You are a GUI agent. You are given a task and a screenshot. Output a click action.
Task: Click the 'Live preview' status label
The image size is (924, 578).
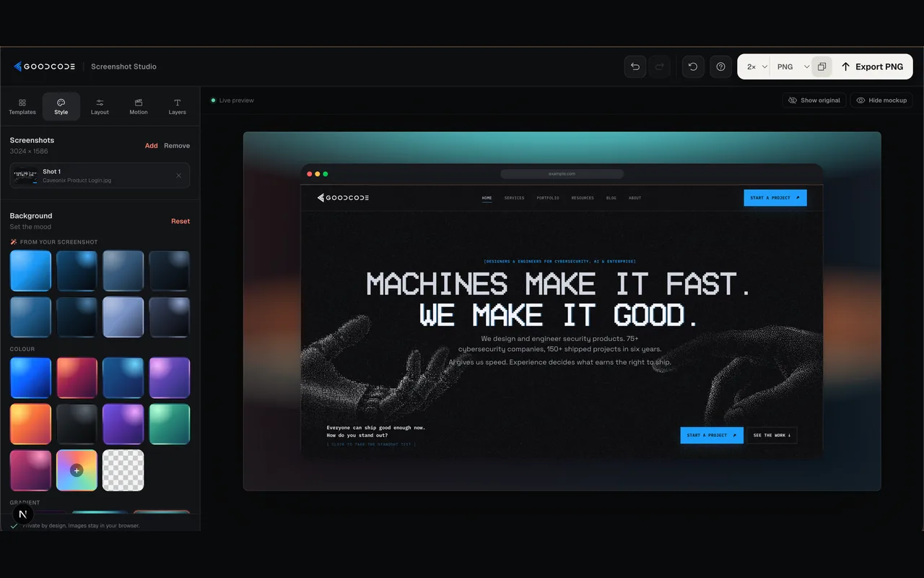point(236,100)
